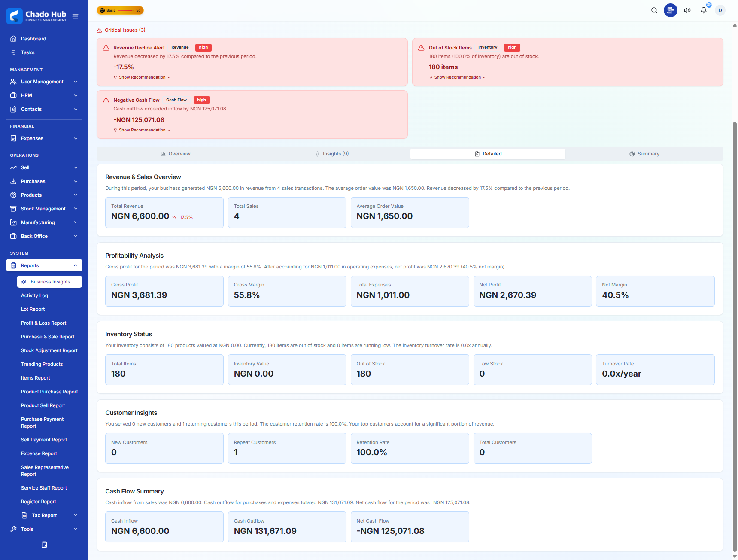Open the Profit & Loss Report link
The height and width of the screenshot is (560, 738).
click(x=44, y=323)
